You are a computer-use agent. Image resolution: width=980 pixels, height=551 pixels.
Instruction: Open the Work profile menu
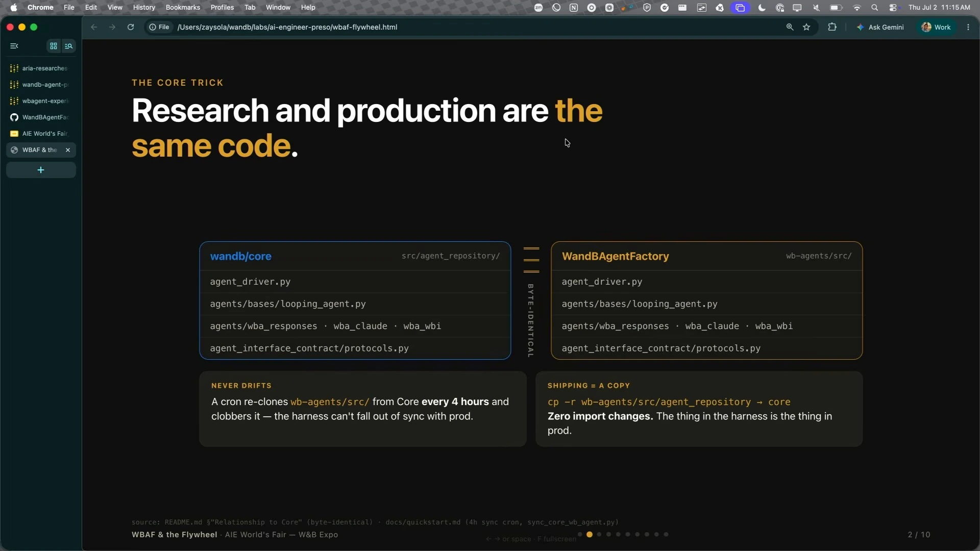point(937,27)
